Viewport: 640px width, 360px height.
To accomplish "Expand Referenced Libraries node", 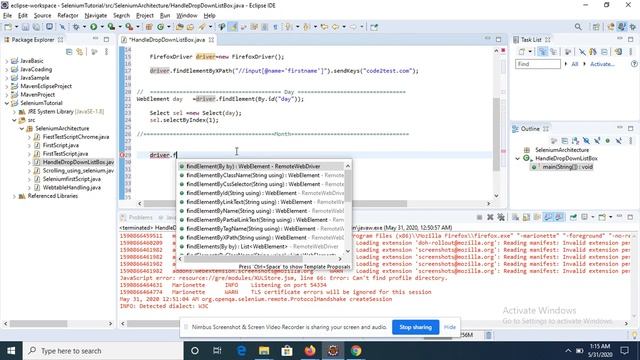I will [14, 196].
